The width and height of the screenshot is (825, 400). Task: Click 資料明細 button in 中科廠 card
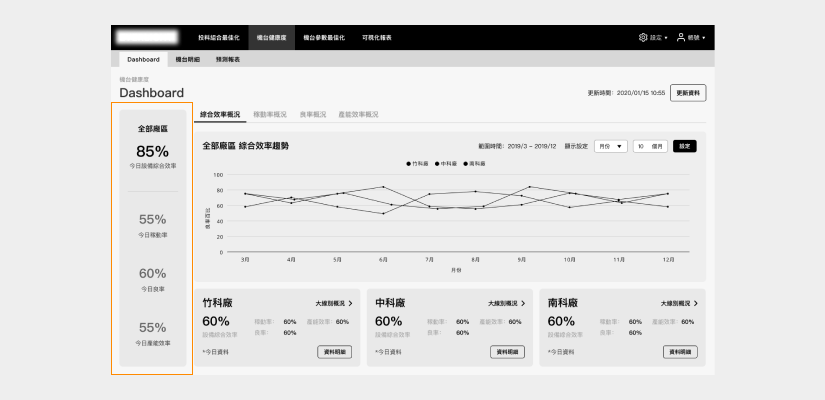(507, 352)
